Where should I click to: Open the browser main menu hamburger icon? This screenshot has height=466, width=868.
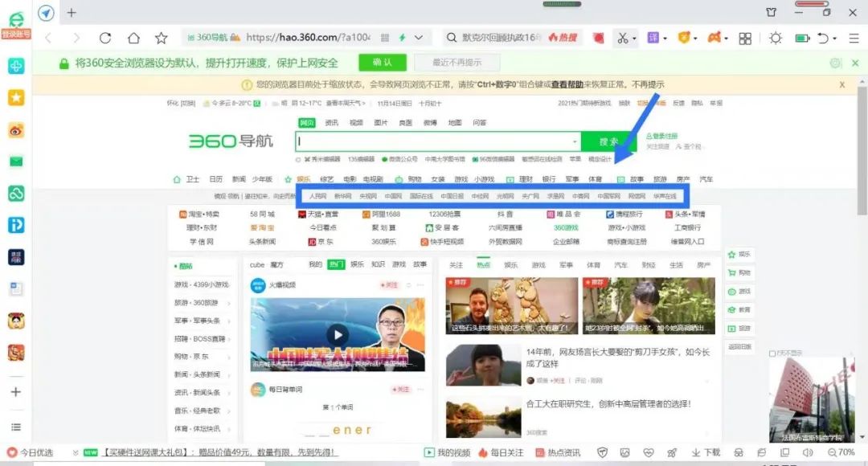(854, 39)
